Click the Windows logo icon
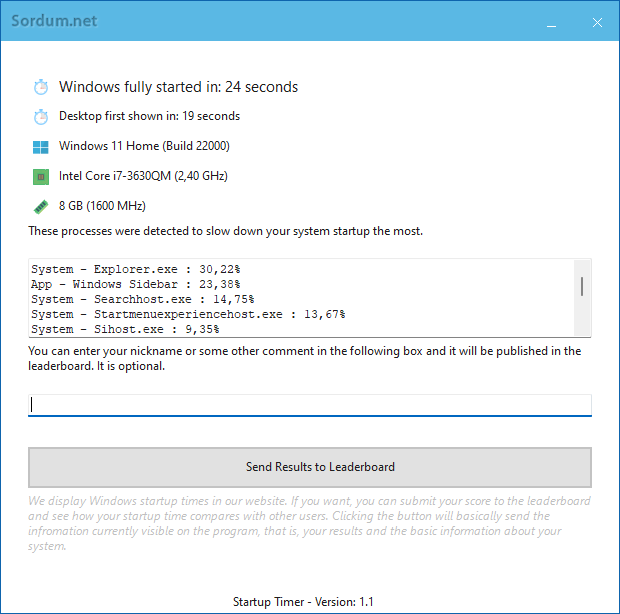The height and width of the screenshot is (614, 620). click(41, 147)
